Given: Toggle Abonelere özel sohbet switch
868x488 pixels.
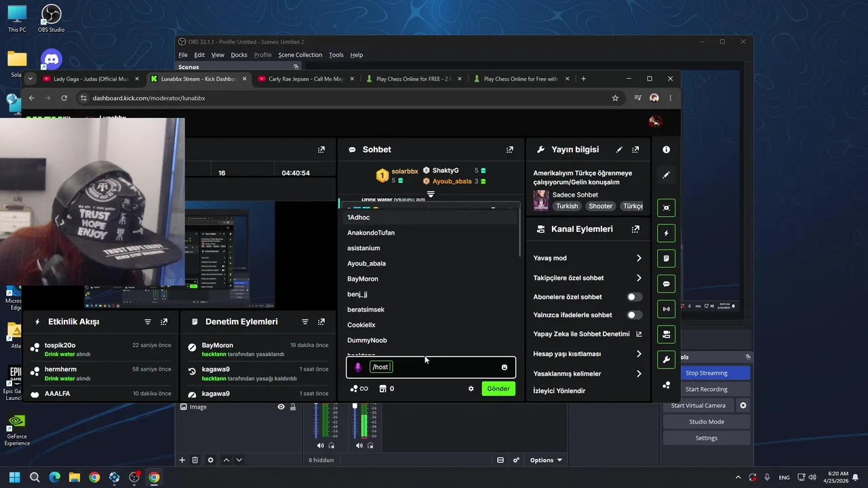Looking at the screenshot, I should [634, 297].
